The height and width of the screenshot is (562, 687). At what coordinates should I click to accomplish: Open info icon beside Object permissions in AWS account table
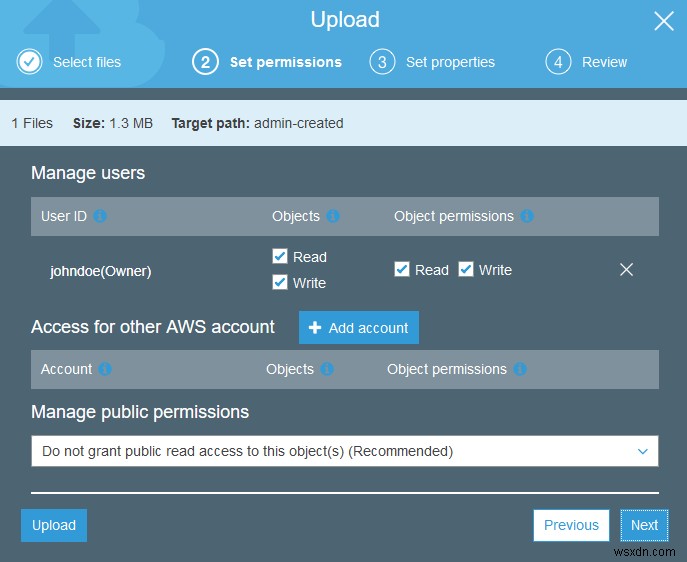(x=520, y=369)
